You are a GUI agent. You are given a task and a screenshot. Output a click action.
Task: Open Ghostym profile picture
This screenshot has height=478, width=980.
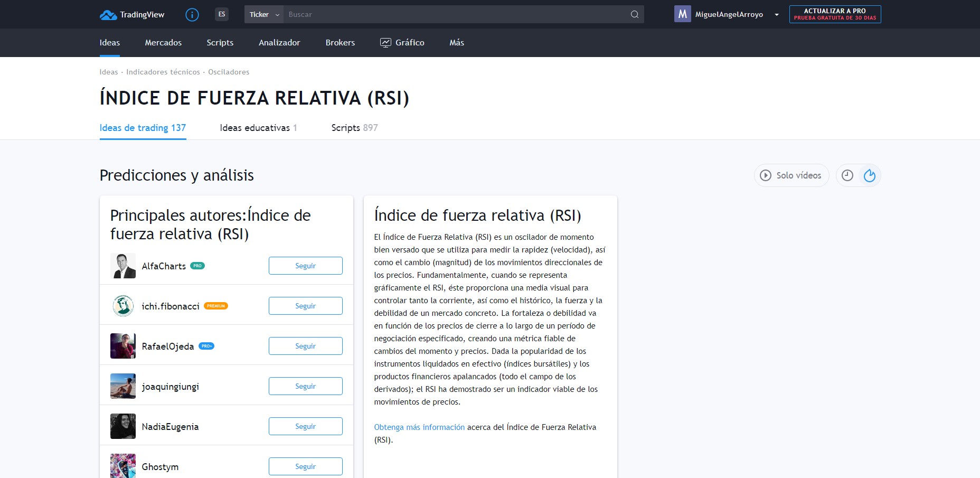[x=123, y=466]
